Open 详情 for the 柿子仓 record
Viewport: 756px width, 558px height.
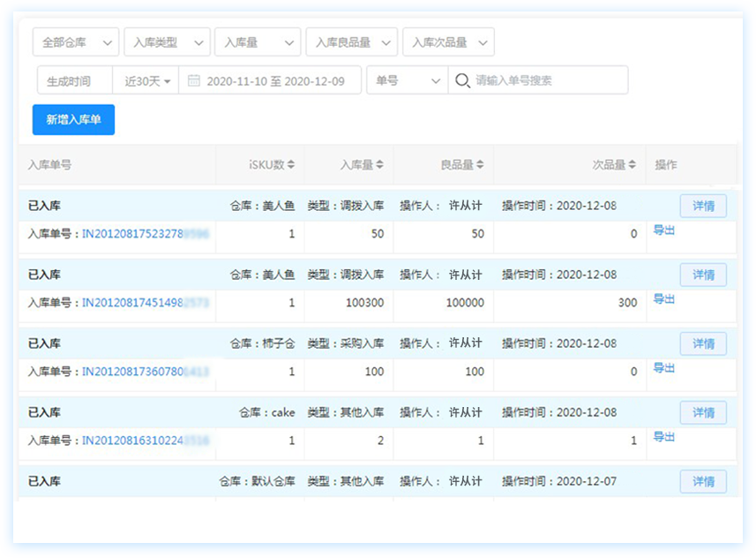point(703,343)
